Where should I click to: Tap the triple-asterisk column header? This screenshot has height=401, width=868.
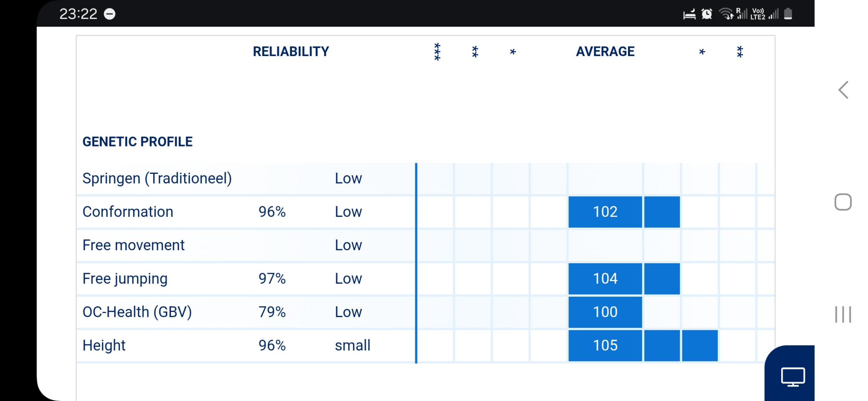point(437,52)
